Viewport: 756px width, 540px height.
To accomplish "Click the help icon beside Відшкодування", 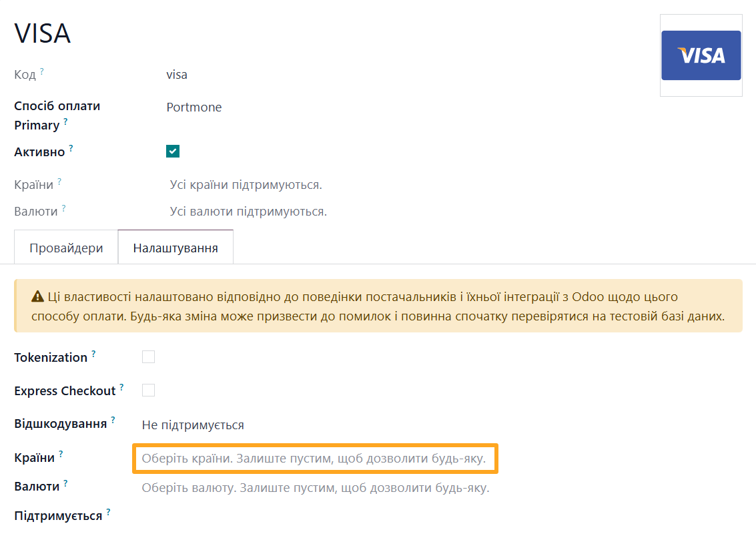I will [x=112, y=420].
